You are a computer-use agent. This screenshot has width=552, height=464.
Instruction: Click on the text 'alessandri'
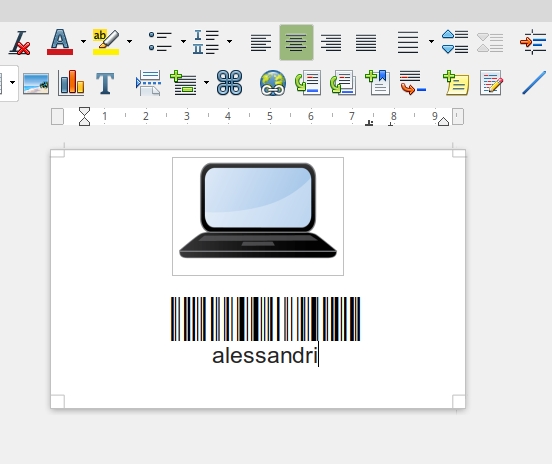pyautogui.click(x=265, y=356)
